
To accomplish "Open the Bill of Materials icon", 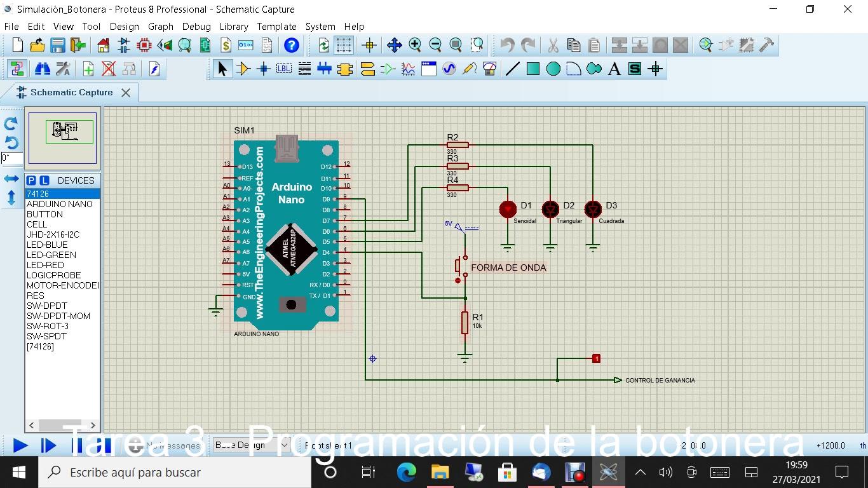I will coord(226,45).
